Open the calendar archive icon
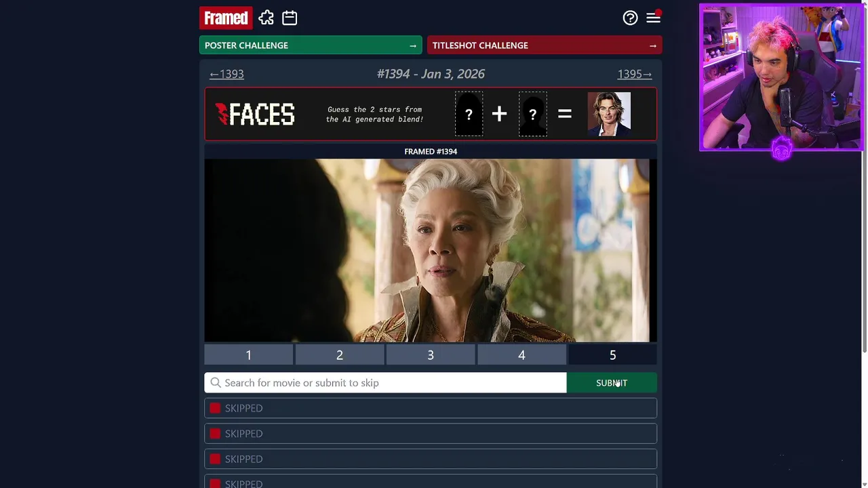 pyautogui.click(x=290, y=18)
